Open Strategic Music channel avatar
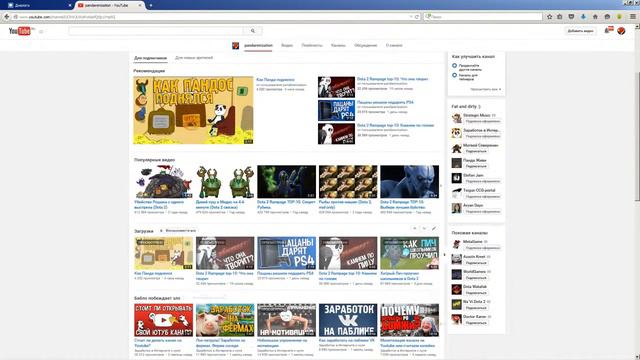This screenshot has width=640, height=360. point(456,118)
